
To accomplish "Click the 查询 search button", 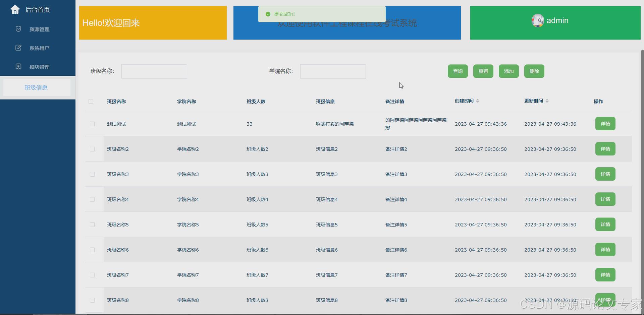I will click(x=458, y=71).
